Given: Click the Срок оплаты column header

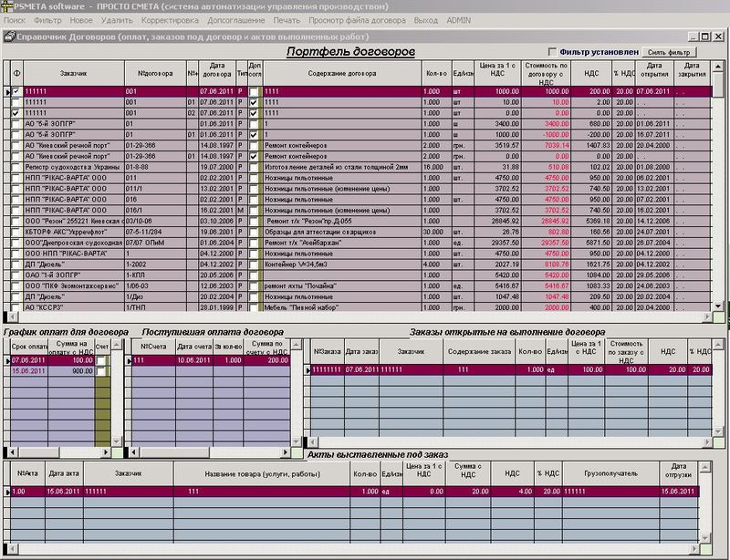Looking at the screenshot, I should [x=29, y=347].
